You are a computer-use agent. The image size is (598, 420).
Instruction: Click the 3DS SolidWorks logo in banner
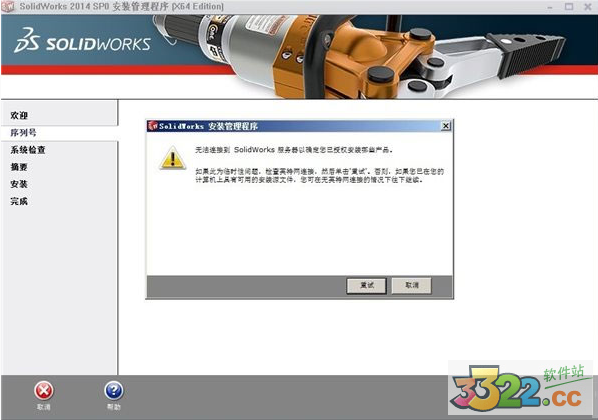82,40
